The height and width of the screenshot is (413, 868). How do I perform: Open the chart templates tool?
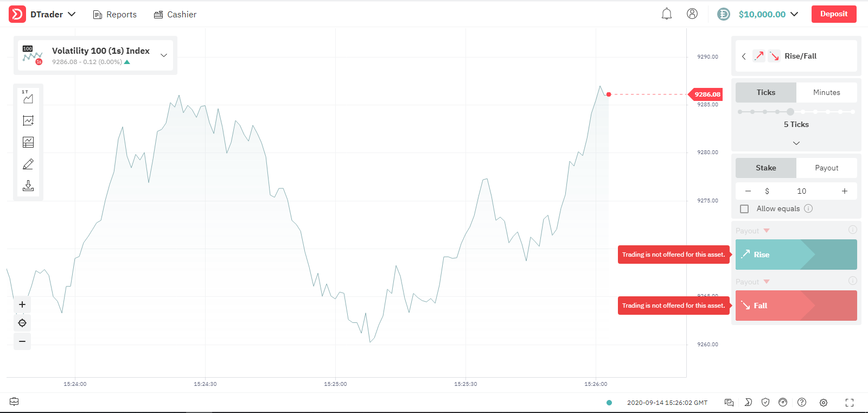point(28,142)
